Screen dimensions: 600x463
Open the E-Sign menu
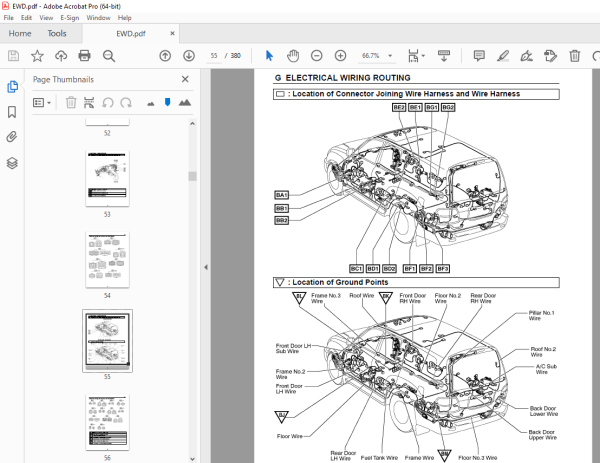(x=70, y=18)
